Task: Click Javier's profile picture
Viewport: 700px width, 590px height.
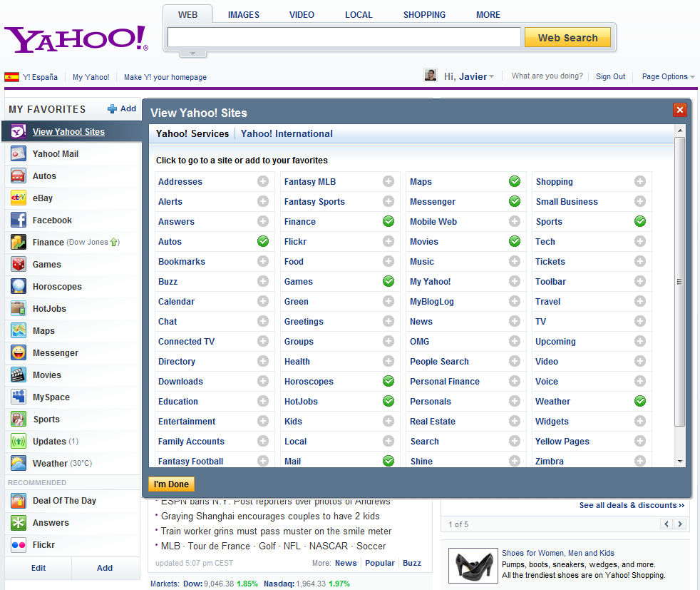Action: 431,75
